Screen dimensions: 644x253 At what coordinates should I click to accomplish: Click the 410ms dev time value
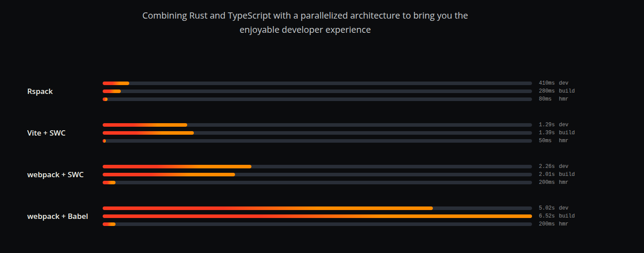point(547,83)
